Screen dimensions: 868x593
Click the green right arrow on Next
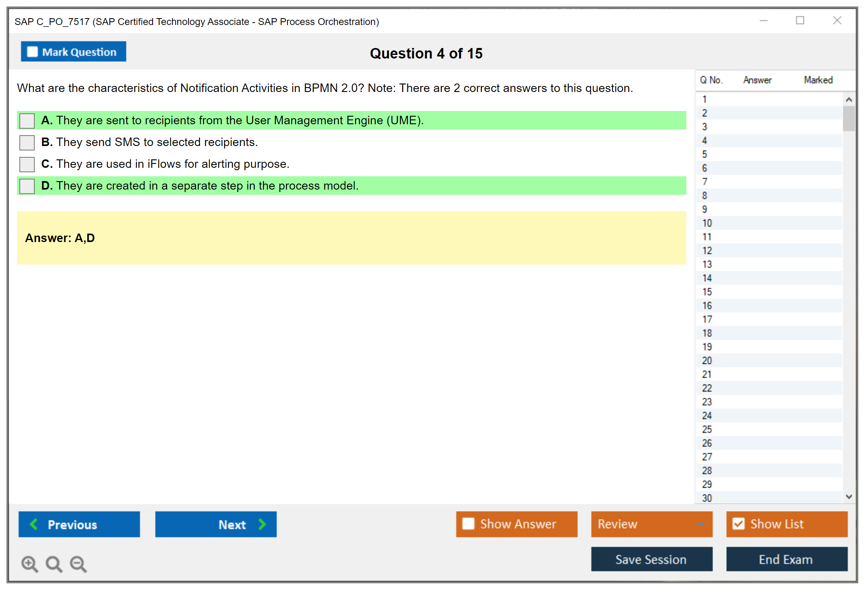tap(262, 524)
